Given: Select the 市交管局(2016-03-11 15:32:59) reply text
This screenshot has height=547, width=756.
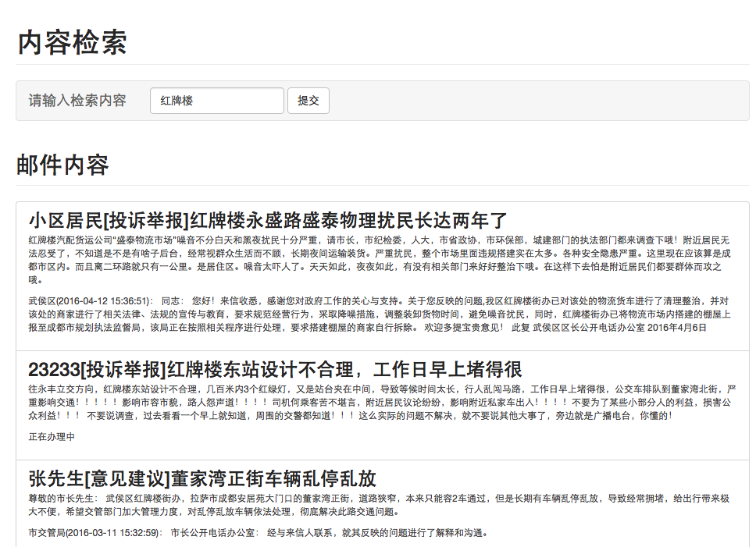Looking at the screenshot, I should click(x=259, y=532).
